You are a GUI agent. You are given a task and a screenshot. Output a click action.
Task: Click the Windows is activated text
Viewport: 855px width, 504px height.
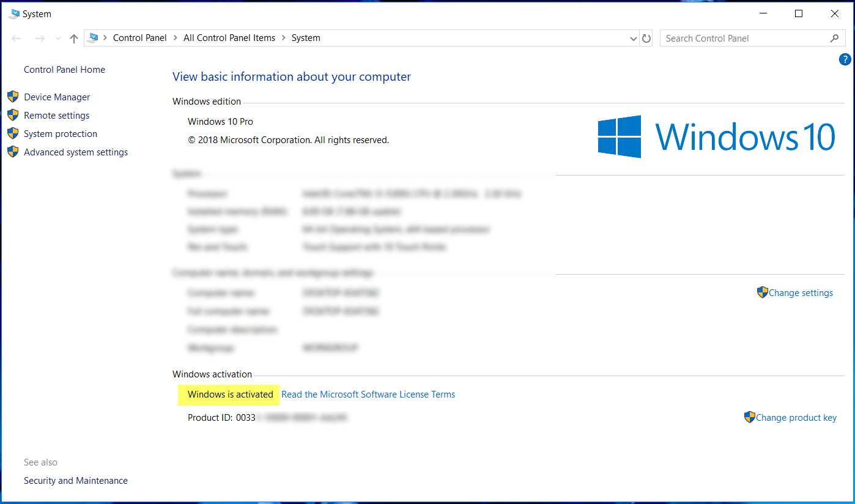pos(231,395)
